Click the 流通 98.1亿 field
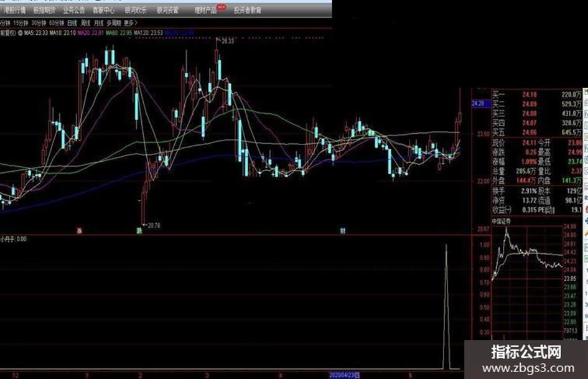The image size is (588, 379). click(x=560, y=200)
